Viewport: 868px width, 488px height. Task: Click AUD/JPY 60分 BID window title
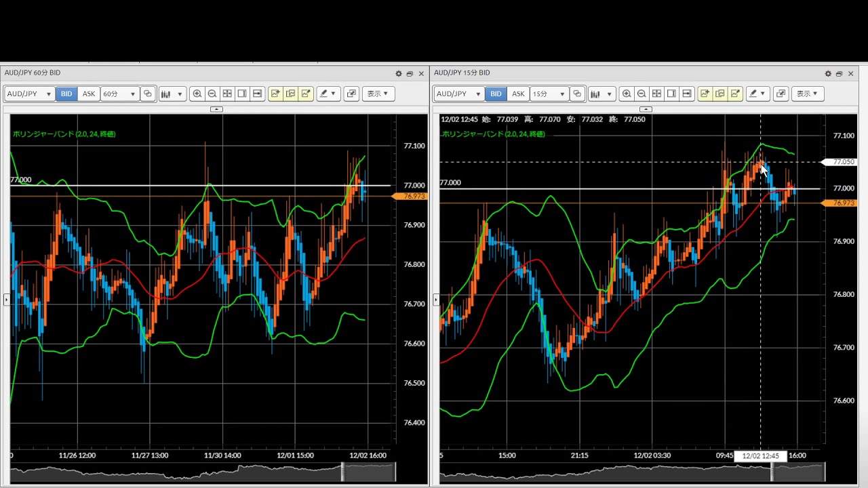[x=33, y=73]
